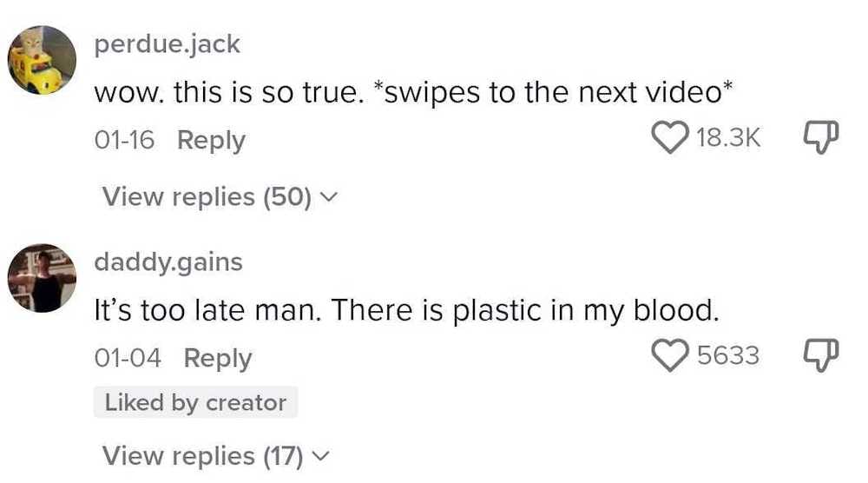
Task: Click the perdue.jack username
Action: click(x=168, y=44)
